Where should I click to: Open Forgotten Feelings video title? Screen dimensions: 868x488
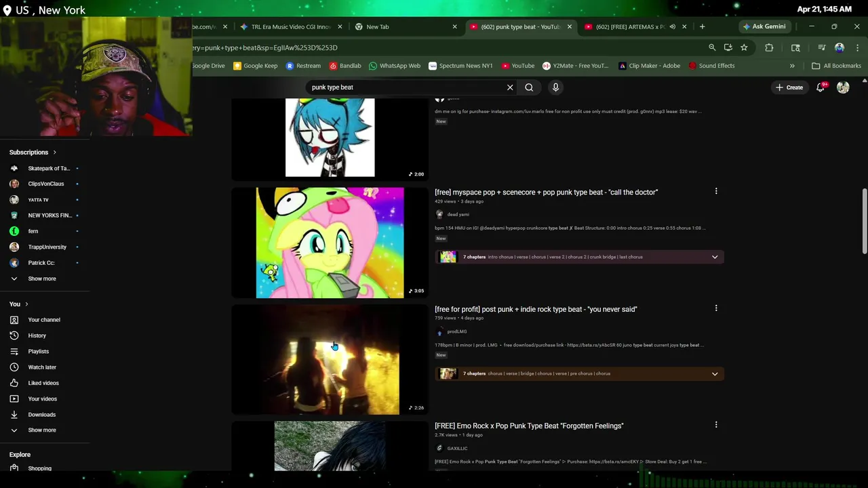point(529,426)
